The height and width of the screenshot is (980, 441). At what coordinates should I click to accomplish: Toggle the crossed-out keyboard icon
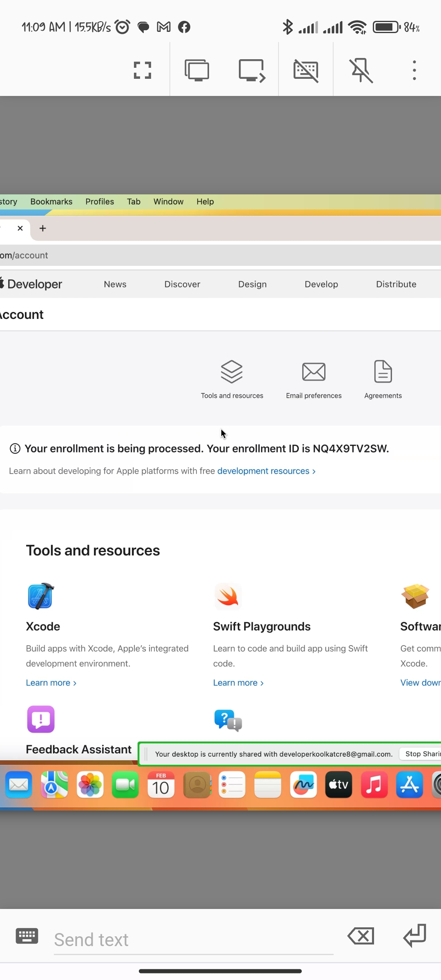[306, 70]
